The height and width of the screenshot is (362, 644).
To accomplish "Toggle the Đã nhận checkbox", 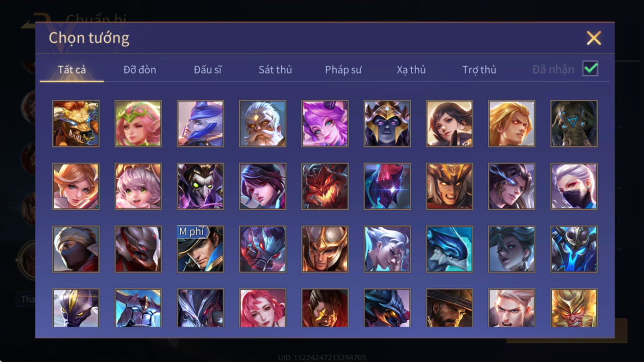I will (x=590, y=69).
